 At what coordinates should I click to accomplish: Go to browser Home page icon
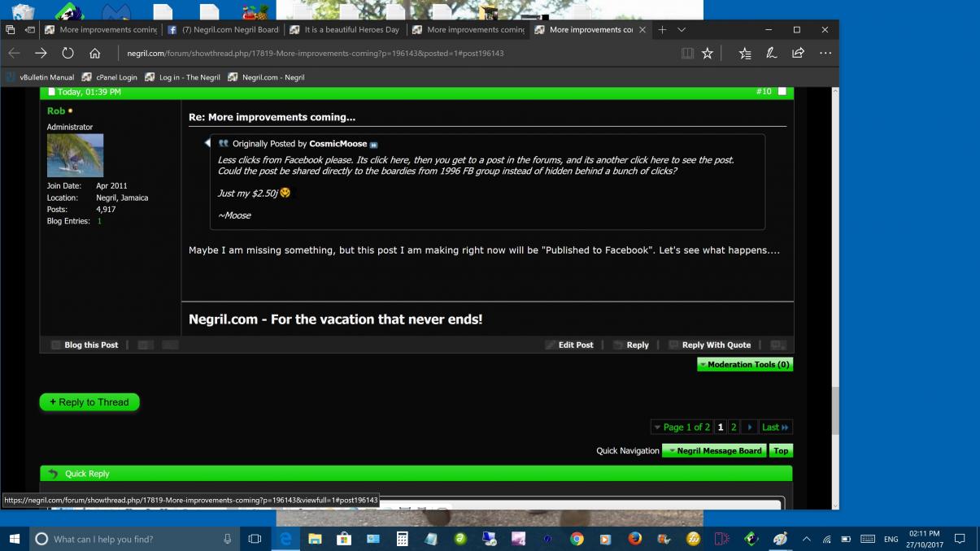(x=94, y=54)
